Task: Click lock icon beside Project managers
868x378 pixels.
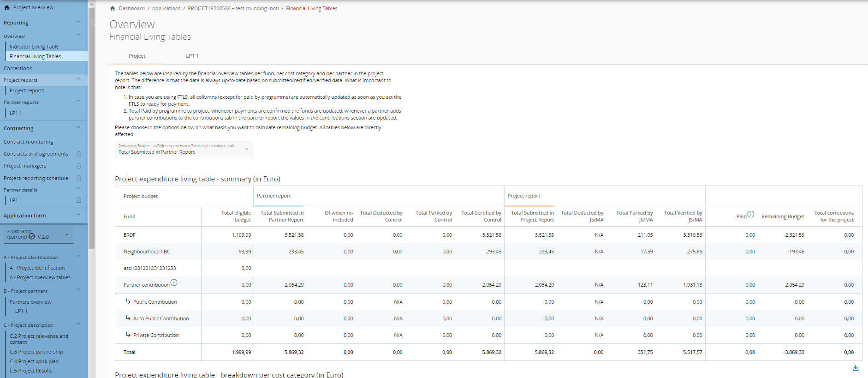Action: [x=79, y=166]
